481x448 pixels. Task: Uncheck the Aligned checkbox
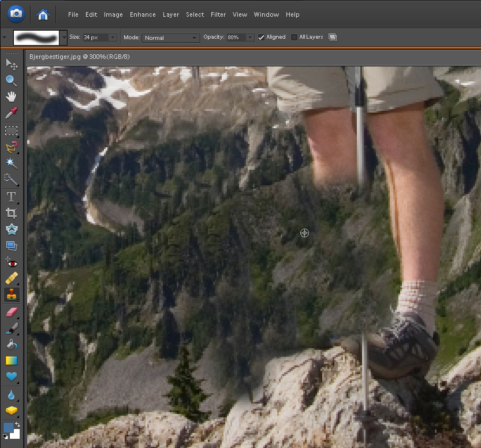click(262, 38)
